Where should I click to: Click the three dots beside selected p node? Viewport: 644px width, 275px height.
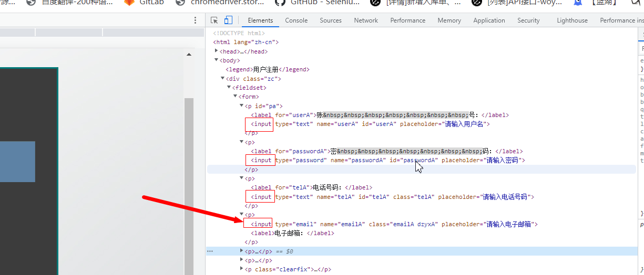pyautogui.click(x=210, y=251)
